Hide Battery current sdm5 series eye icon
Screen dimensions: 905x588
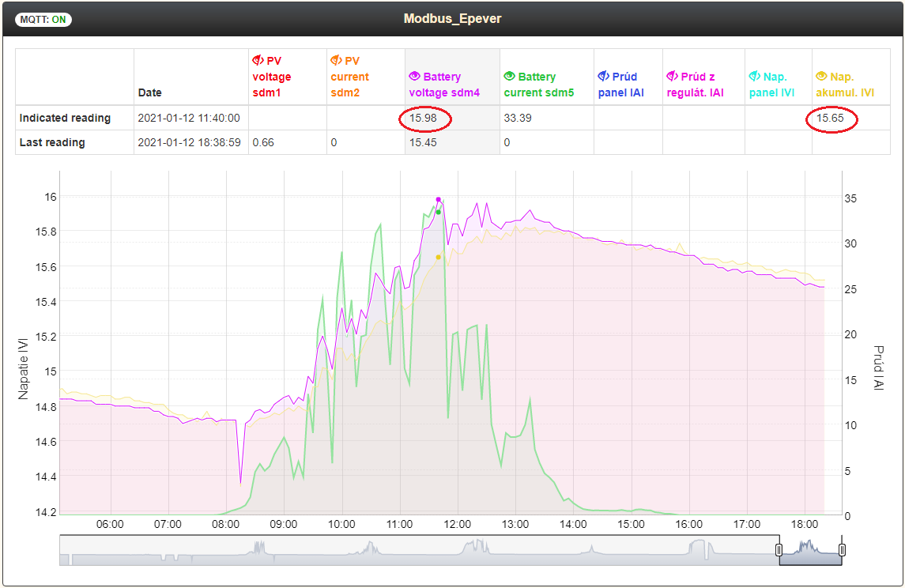click(x=509, y=76)
